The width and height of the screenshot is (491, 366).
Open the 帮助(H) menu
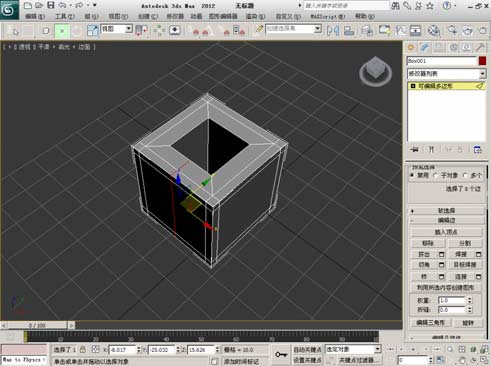tap(365, 16)
